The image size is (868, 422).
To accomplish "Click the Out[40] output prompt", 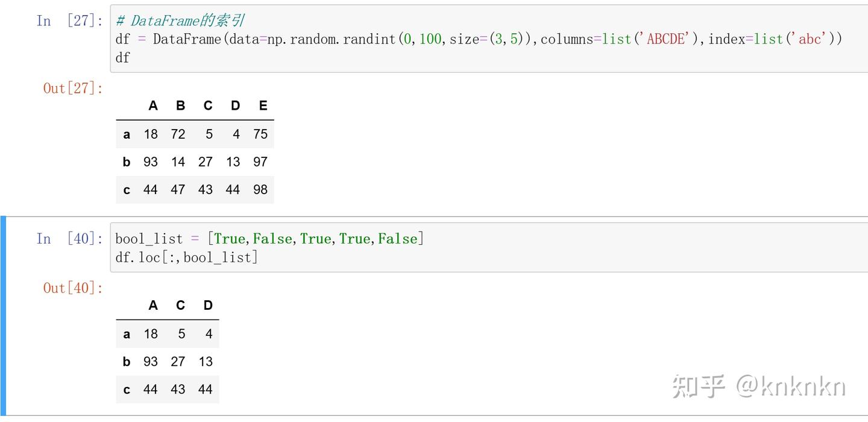I will click(73, 288).
